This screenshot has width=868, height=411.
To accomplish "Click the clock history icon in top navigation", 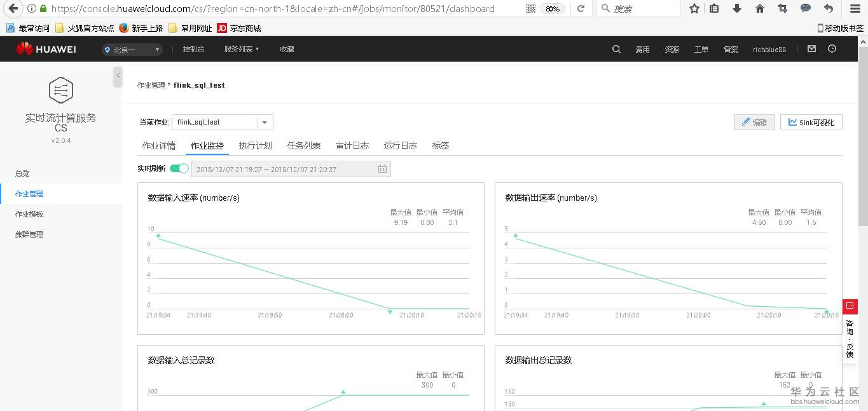I will click(x=832, y=49).
